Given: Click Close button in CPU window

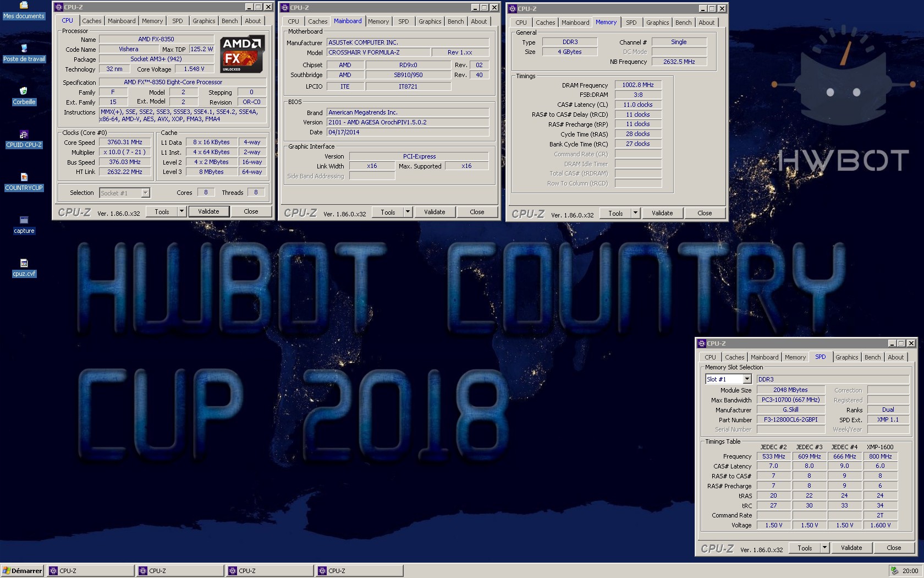Looking at the screenshot, I should point(251,211).
